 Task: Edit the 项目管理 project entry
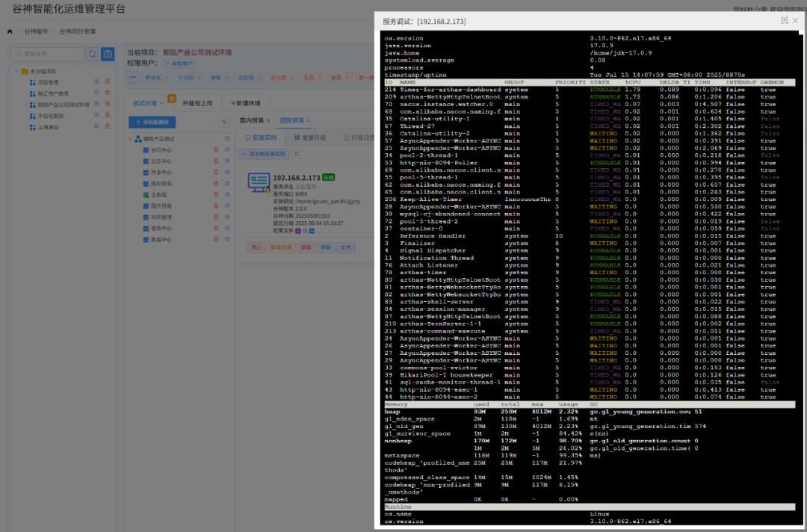pyautogui.click(x=96, y=81)
